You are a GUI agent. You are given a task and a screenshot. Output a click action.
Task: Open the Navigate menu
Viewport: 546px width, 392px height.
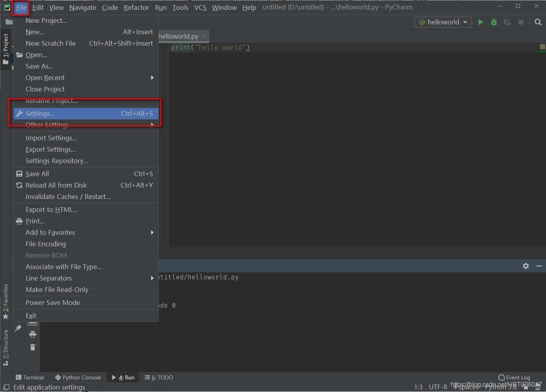click(83, 7)
